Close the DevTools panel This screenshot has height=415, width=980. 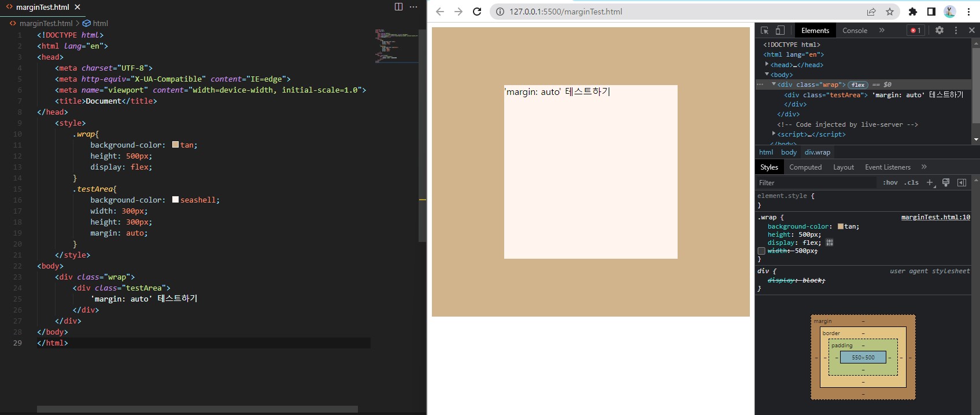click(x=972, y=30)
